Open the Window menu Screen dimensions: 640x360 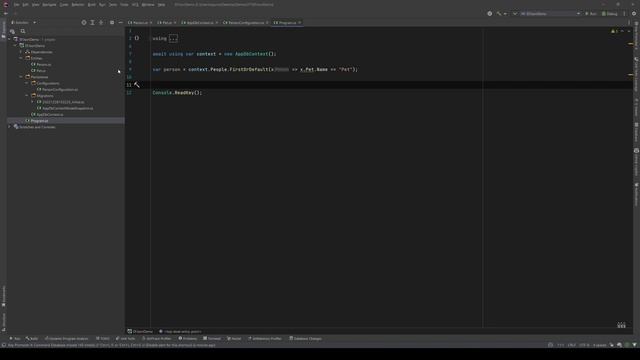(x=148, y=4)
